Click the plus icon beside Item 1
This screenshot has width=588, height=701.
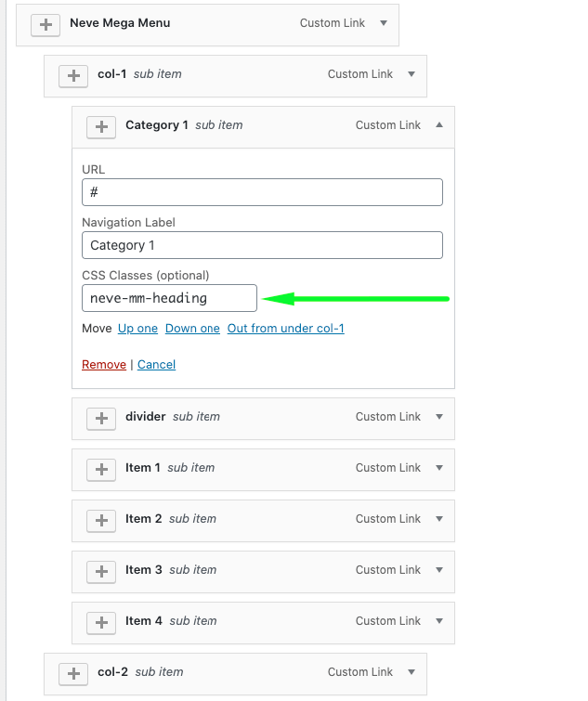pos(100,469)
